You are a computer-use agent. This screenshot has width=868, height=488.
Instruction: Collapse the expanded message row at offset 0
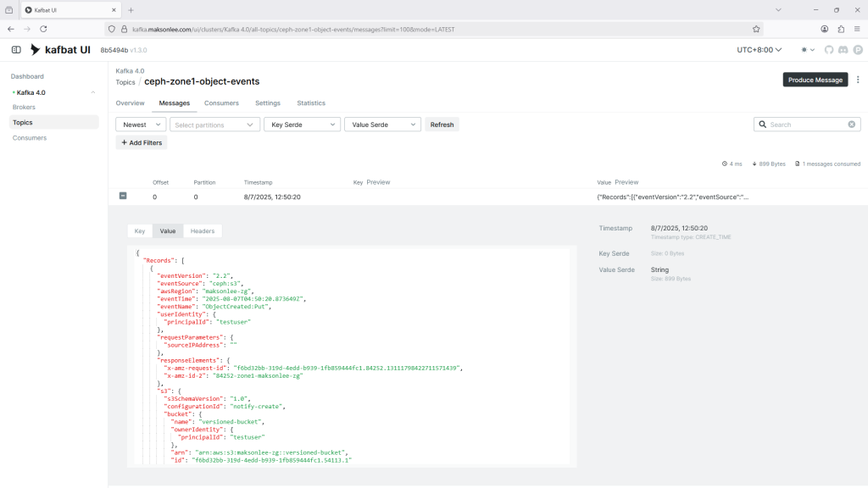(123, 196)
